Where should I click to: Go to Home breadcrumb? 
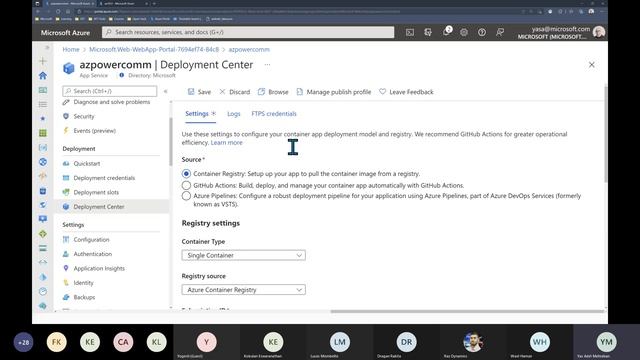(71, 49)
